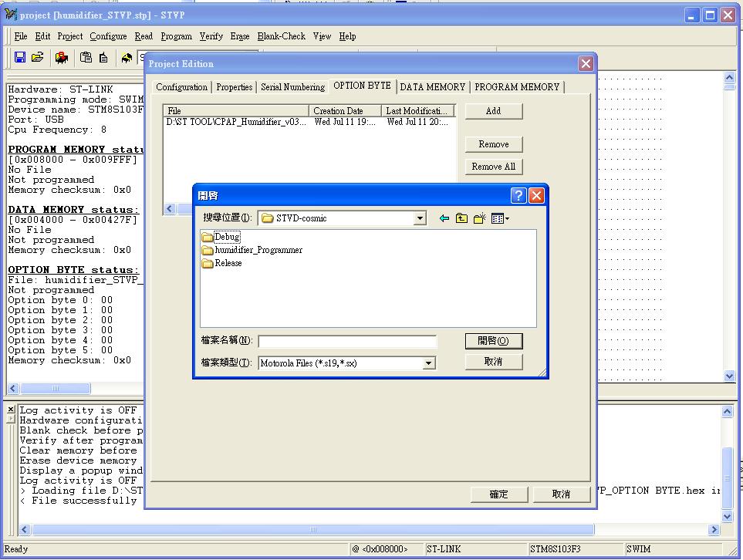The width and height of the screenshot is (743, 560).
Task: Click the Paste toolbar icon
Action: pos(85,57)
